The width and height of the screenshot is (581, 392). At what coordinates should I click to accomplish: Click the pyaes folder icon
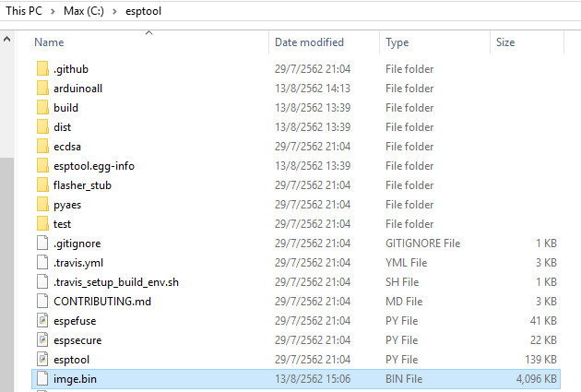(x=42, y=205)
